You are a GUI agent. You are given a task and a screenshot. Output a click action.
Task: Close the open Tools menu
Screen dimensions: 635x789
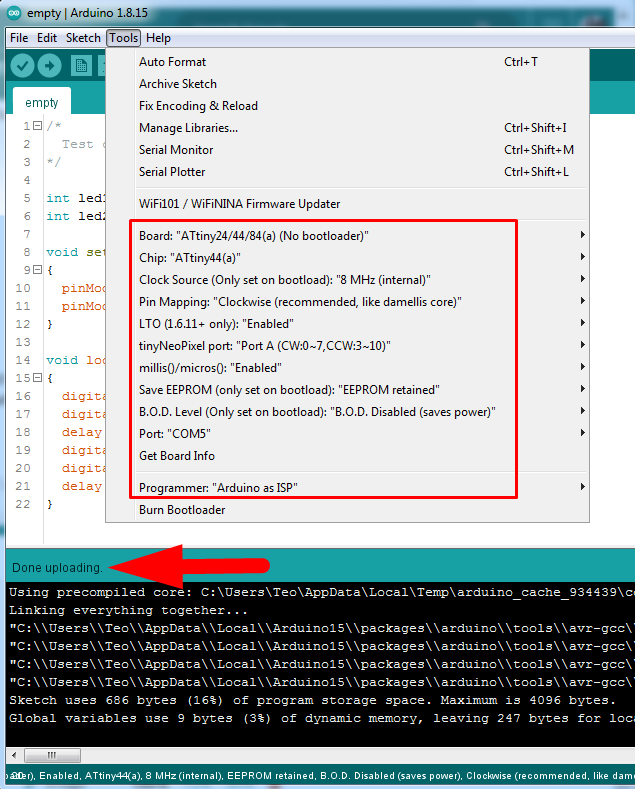click(123, 38)
